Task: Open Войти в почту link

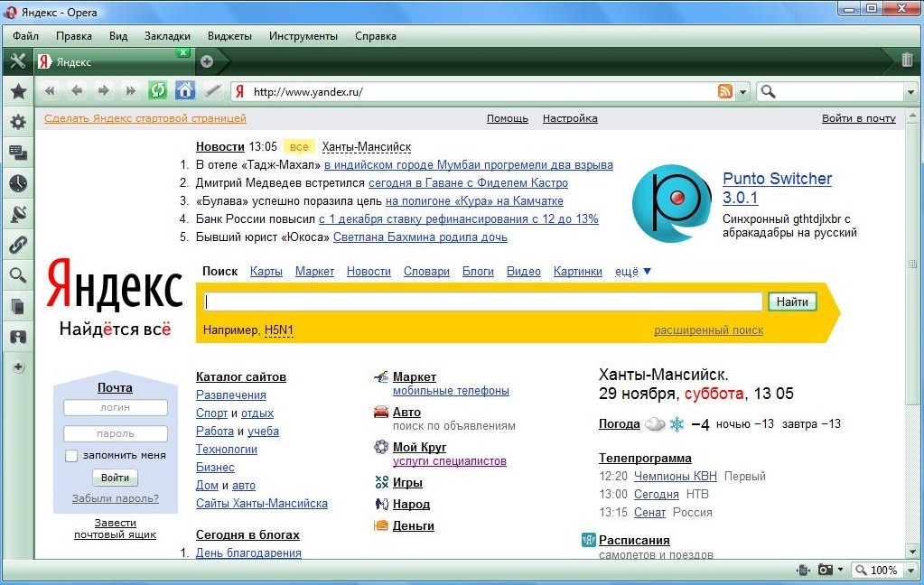Action: tap(859, 118)
